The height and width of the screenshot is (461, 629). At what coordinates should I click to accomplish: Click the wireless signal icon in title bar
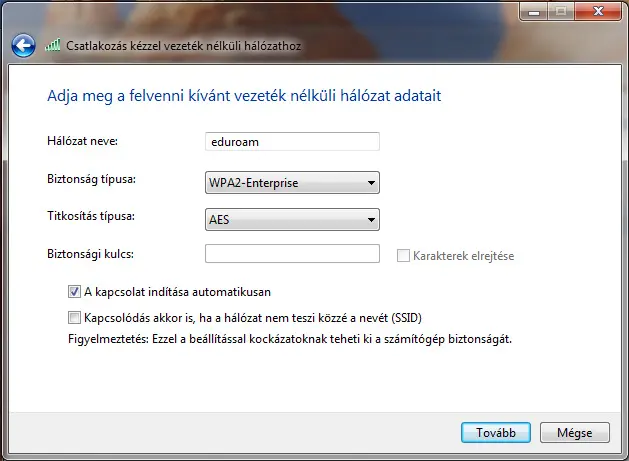(53, 45)
